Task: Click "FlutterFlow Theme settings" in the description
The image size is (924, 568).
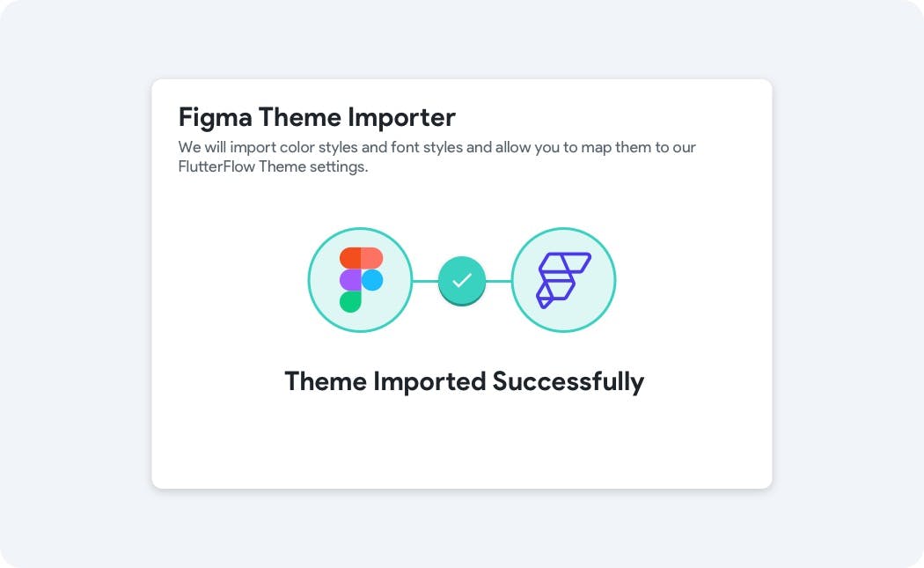Action: click(x=272, y=166)
